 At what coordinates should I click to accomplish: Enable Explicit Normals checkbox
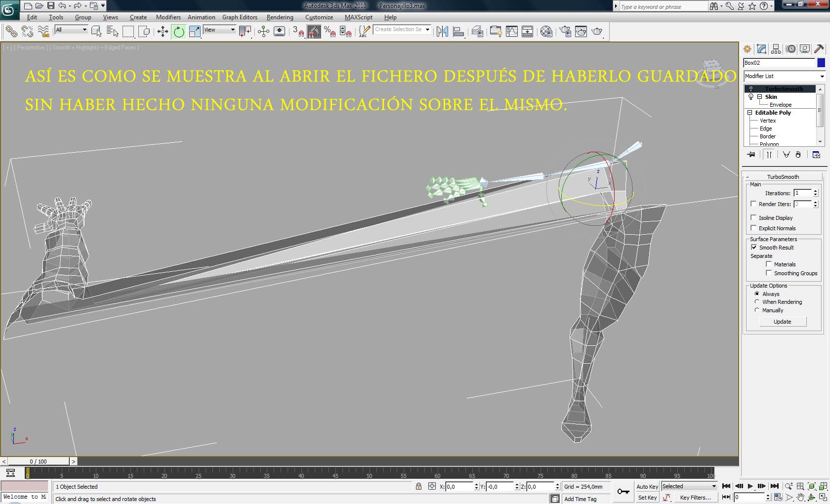753,228
